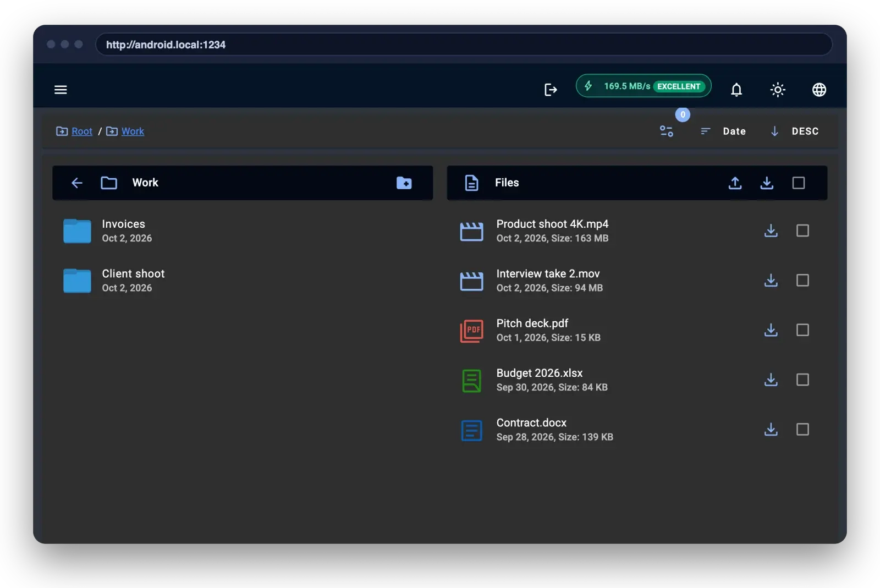Click the Budget 2026 spreadsheet icon

click(x=471, y=381)
